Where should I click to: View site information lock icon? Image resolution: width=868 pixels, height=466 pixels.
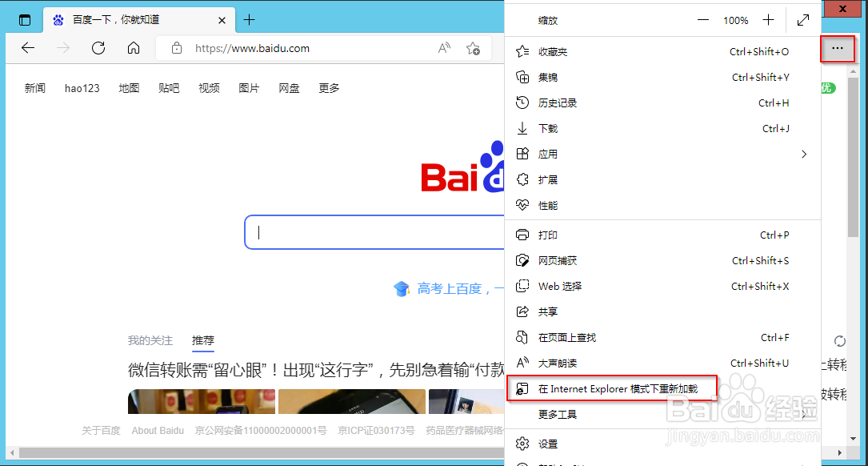[x=177, y=48]
